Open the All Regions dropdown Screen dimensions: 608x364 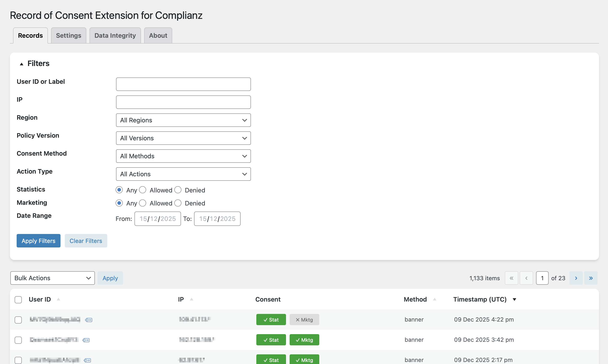(x=183, y=120)
